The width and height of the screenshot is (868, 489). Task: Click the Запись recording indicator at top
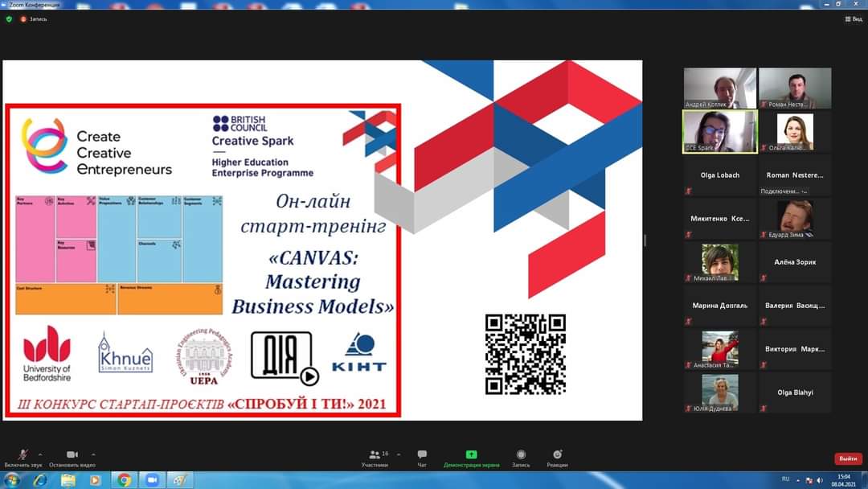click(34, 18)
